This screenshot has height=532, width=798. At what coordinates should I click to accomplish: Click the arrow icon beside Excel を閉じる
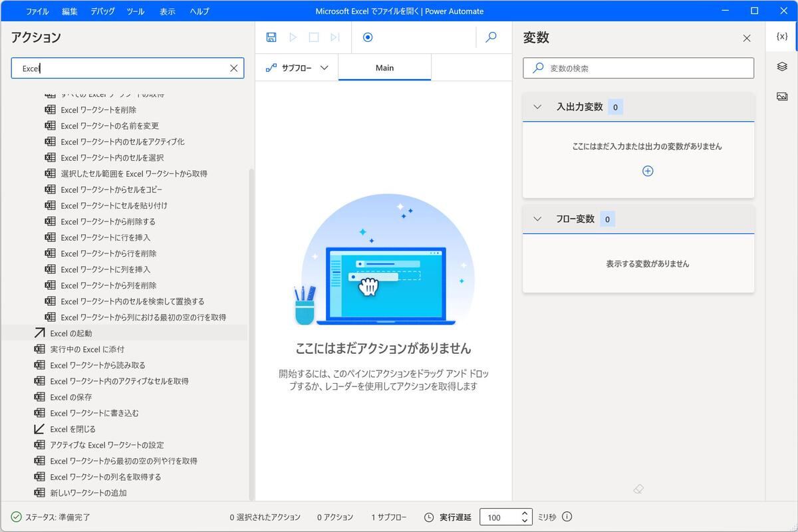39,429
